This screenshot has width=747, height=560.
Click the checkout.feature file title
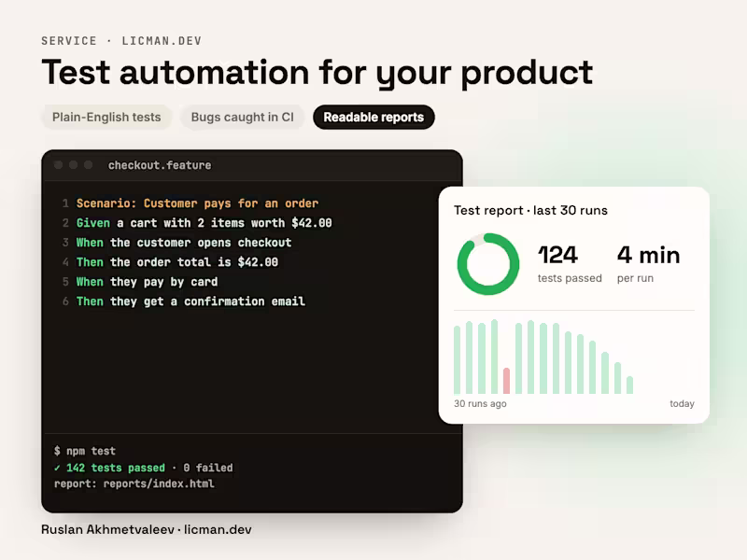(160, 165)
